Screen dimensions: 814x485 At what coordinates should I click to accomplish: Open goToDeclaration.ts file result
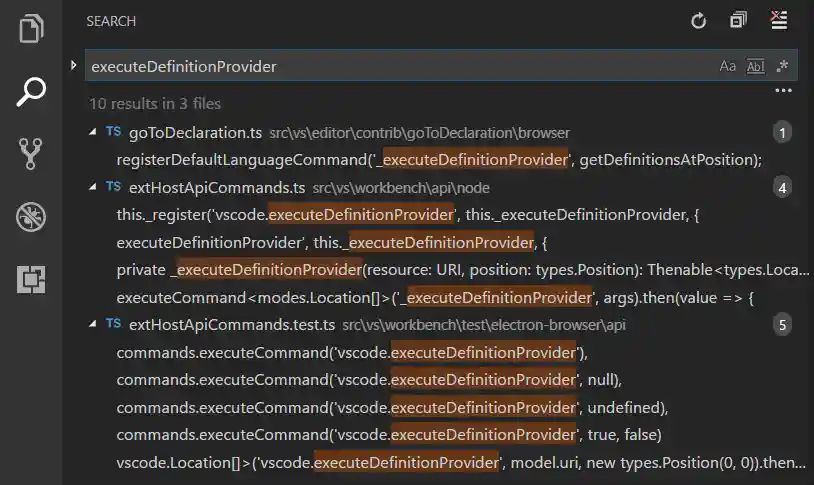click(195, 133)
